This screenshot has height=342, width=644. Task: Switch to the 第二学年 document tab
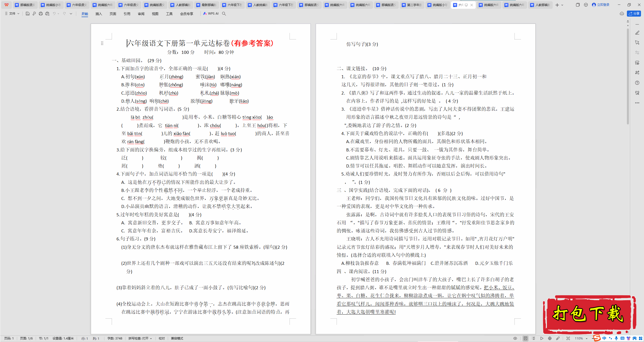412,5
